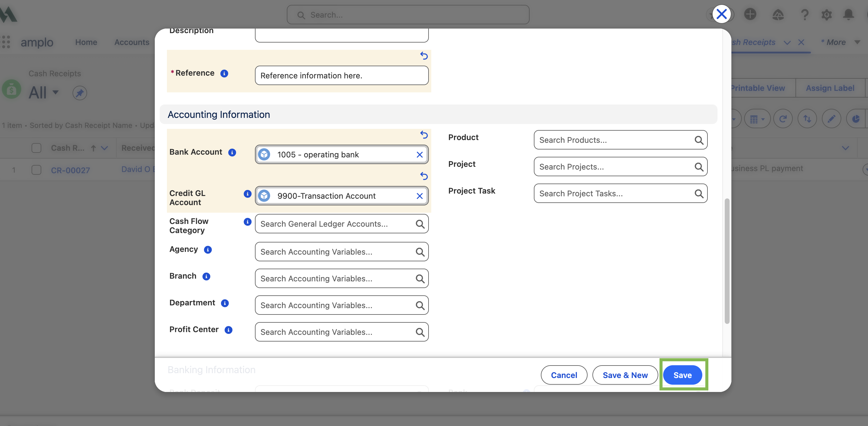The image size is (868, 426).
Task: Click the global Search bar
Action: click(408, 15)
